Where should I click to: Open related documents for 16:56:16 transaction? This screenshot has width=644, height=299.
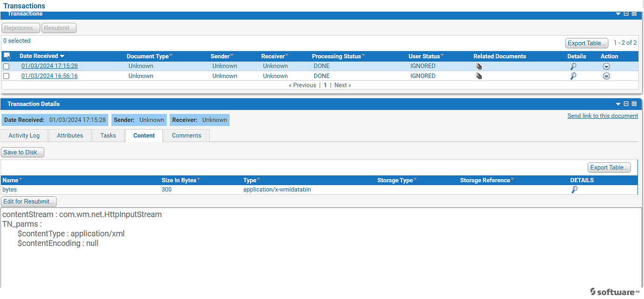479,76
